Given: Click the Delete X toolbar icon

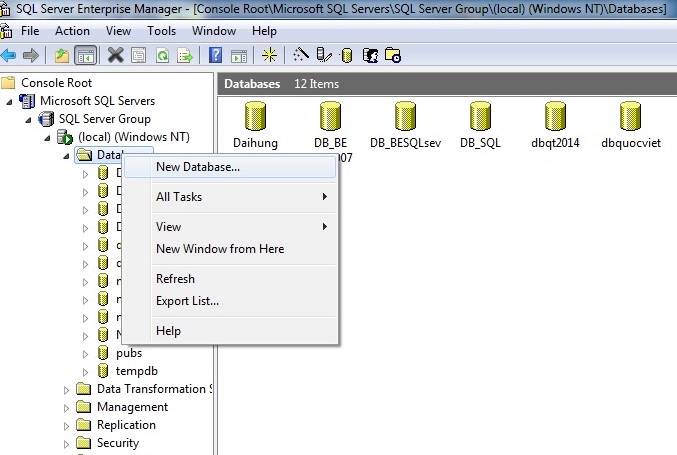Looking at the screenshot, I should (115, 55).
